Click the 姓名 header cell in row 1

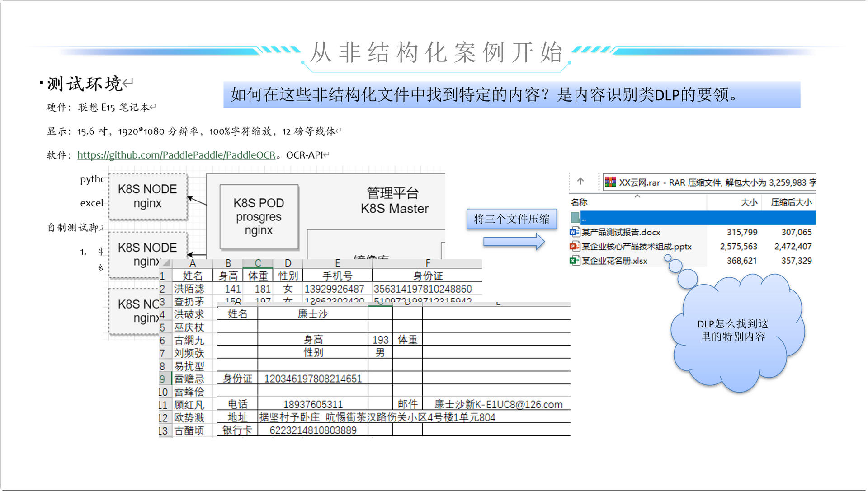193,276
